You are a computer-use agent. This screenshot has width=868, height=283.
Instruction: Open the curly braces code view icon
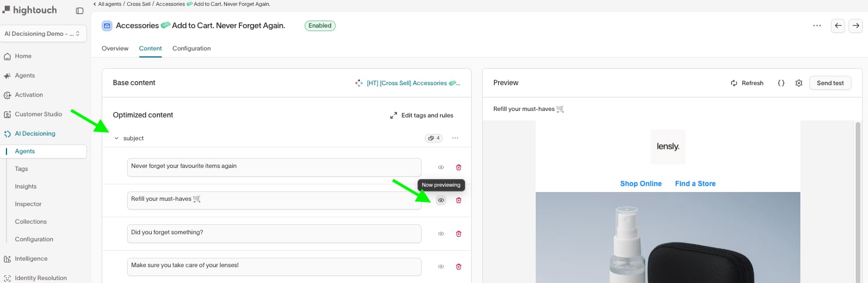coord(781,83)
